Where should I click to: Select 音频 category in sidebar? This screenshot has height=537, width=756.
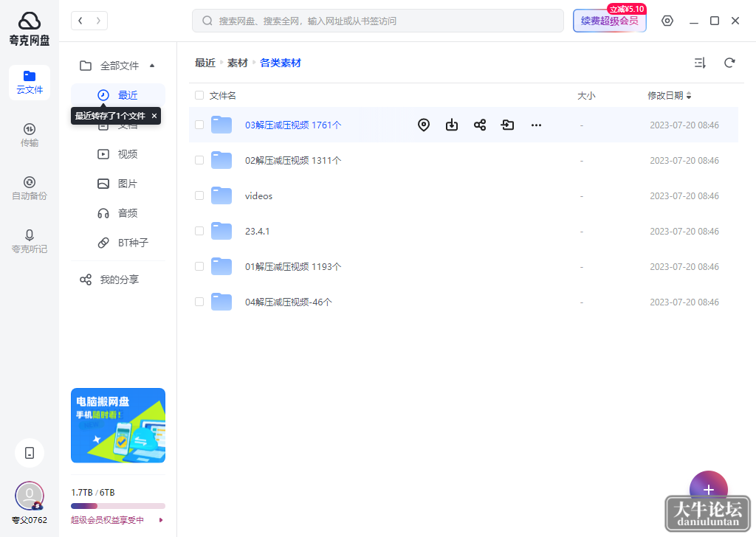117,213
